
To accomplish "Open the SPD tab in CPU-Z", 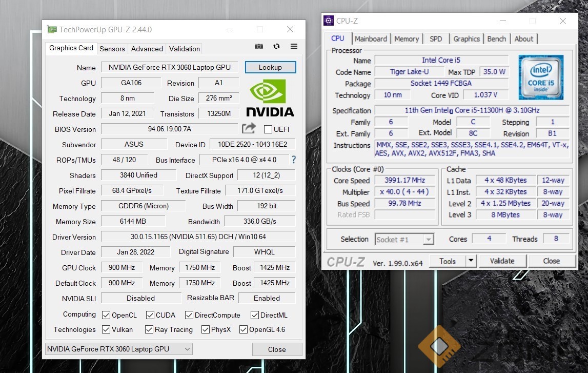I will (x=436, y=38).
